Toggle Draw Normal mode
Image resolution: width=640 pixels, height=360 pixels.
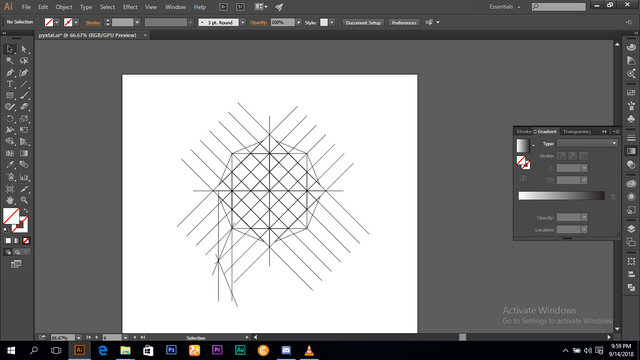pos(8,252)
